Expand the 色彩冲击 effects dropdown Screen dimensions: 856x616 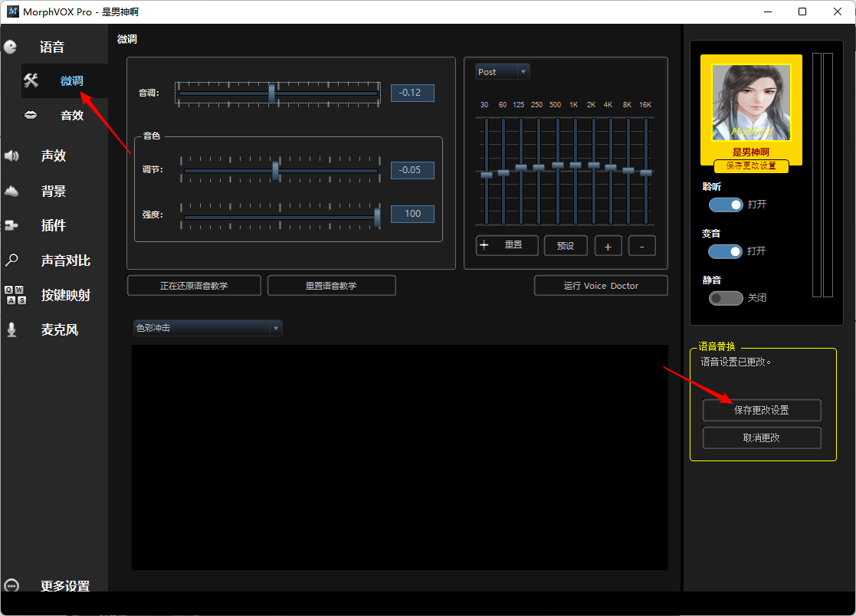(x=207, y=327)
